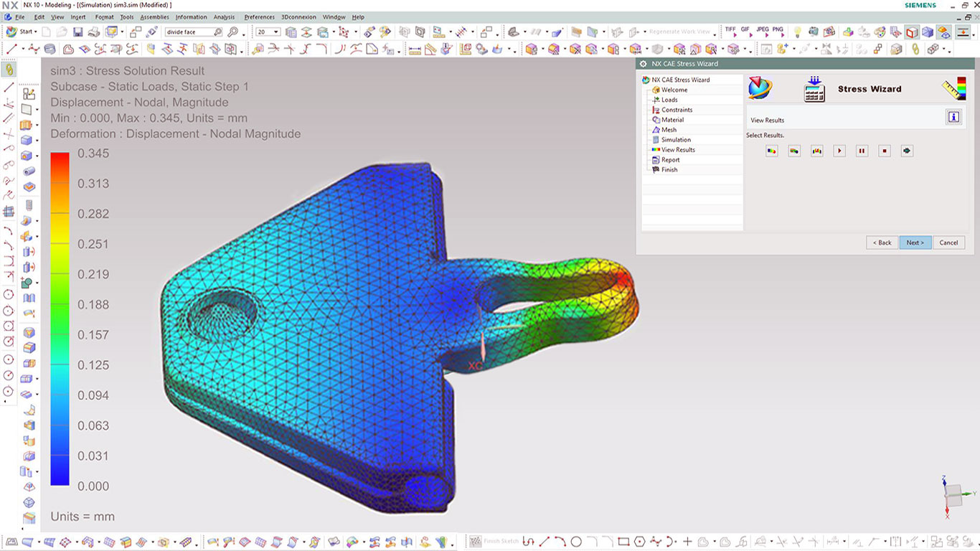
Task: Export the image with the PNG icon
Action: (x=778, y=32)
